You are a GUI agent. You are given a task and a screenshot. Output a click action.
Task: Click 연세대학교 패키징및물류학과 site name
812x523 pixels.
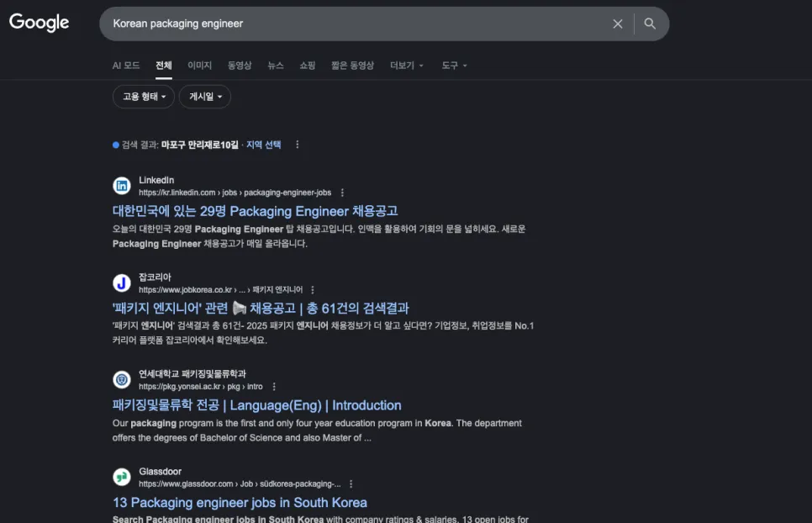tap(192, 374)
